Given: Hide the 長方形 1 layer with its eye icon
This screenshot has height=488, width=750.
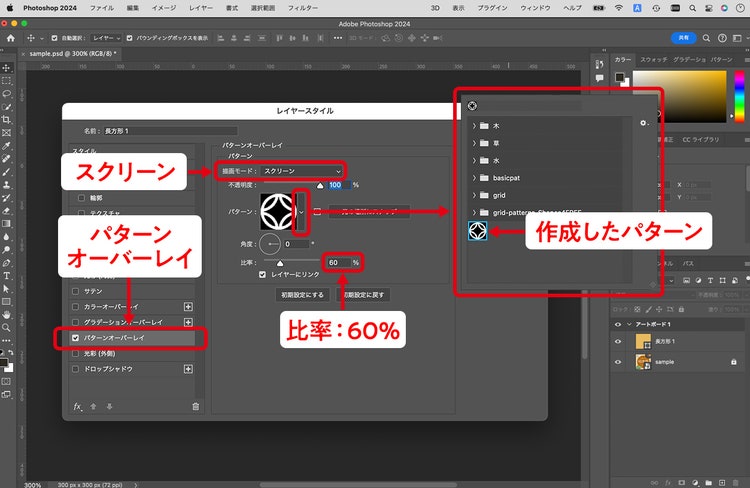Looking at the screenshot, I should click(618, 341).
